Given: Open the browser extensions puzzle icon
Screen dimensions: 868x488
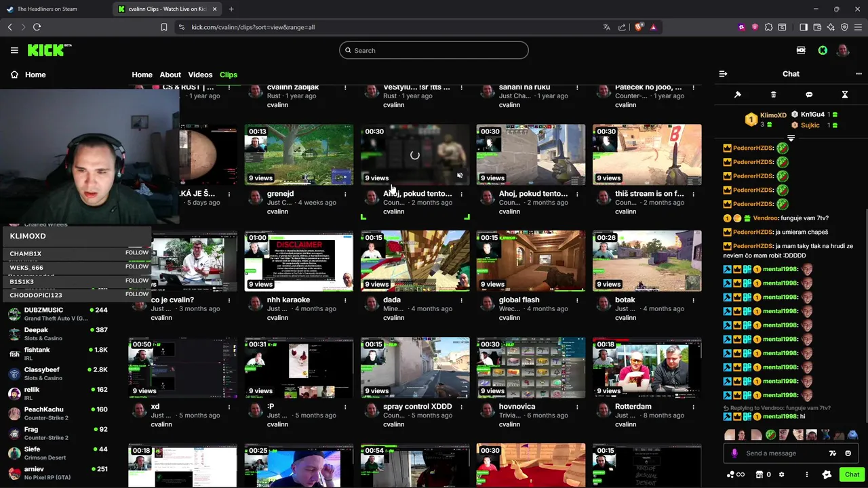Looking at the screenshot, I should click(768, 27).
